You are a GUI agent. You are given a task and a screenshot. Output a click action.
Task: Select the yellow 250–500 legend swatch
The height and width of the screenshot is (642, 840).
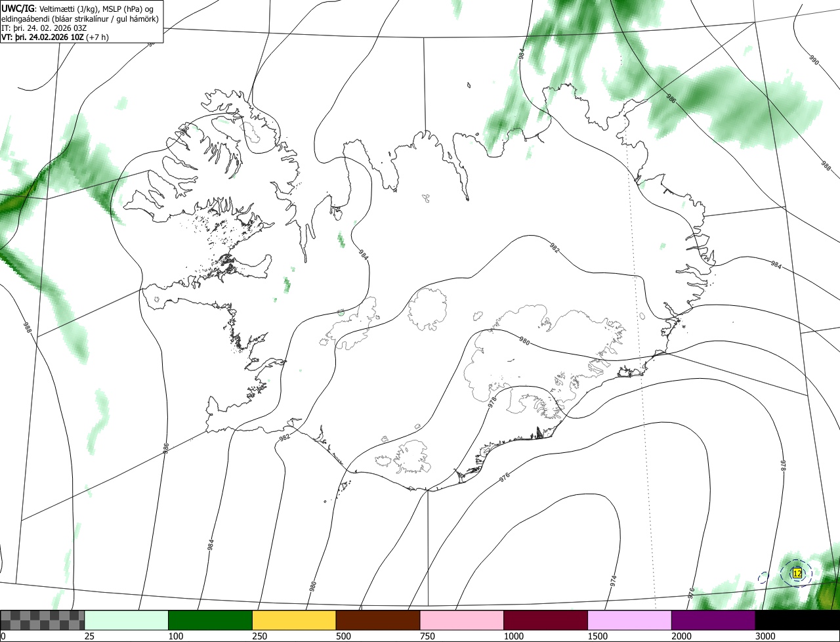[294, 620]
